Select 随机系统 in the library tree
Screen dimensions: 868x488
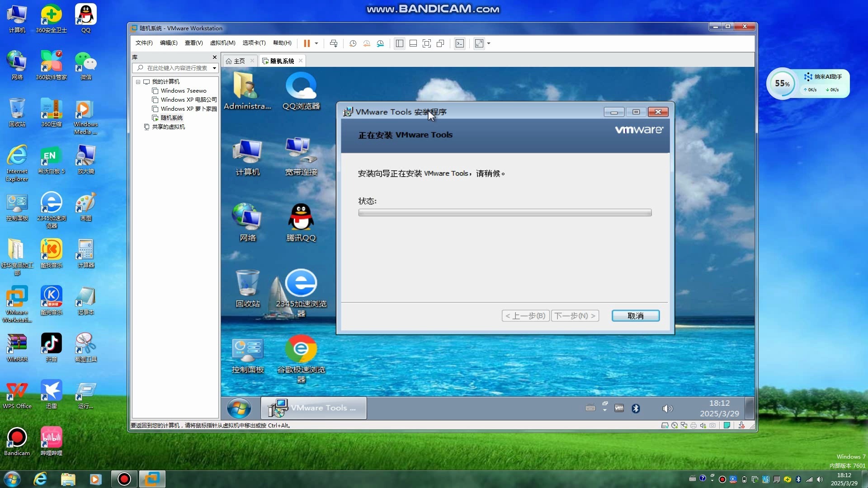click(x=167, y=118)
